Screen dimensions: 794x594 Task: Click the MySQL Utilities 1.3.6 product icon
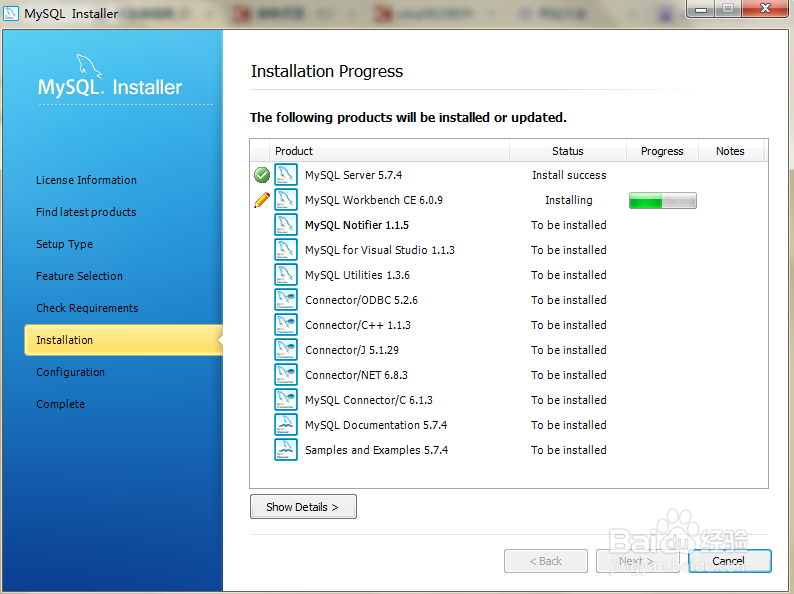pyautogui.click(x=286, y=275)
